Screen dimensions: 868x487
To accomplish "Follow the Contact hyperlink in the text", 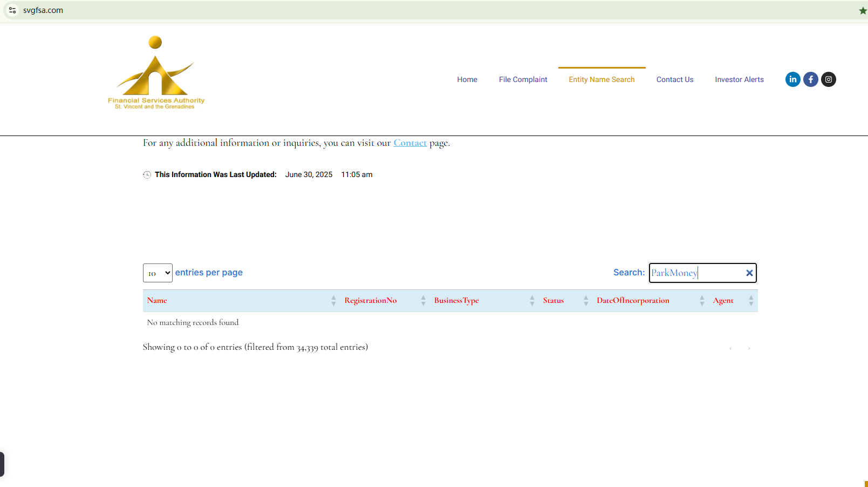I will [409, 143].
